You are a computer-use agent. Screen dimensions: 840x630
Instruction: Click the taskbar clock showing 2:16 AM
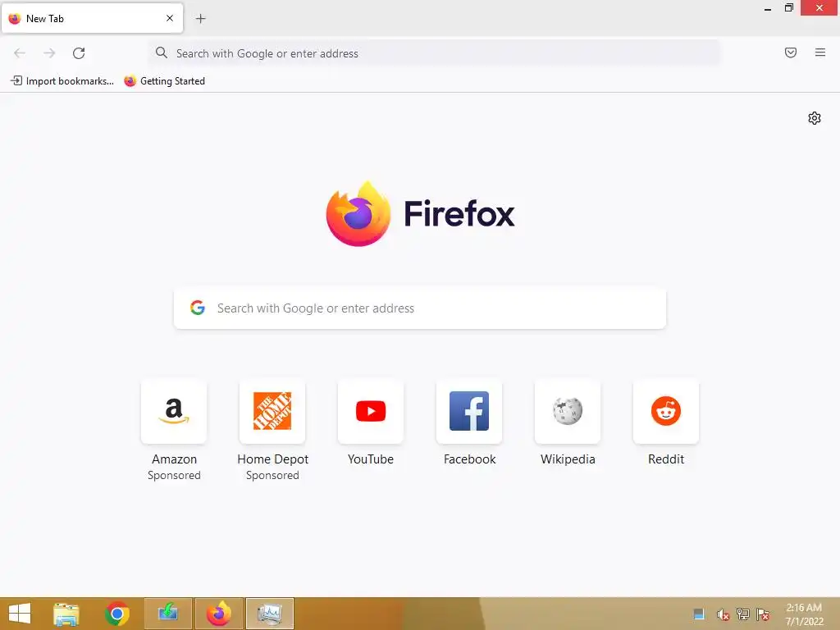coord(804,614)
